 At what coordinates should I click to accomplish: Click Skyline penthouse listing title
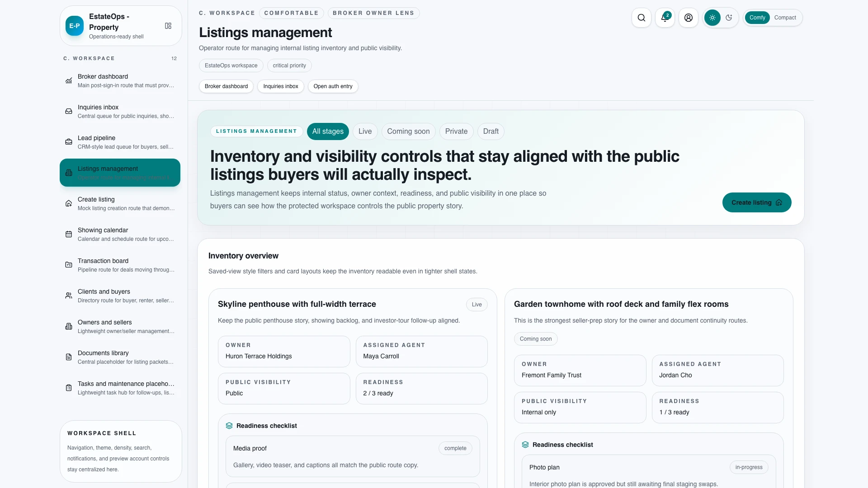(297, 304)
